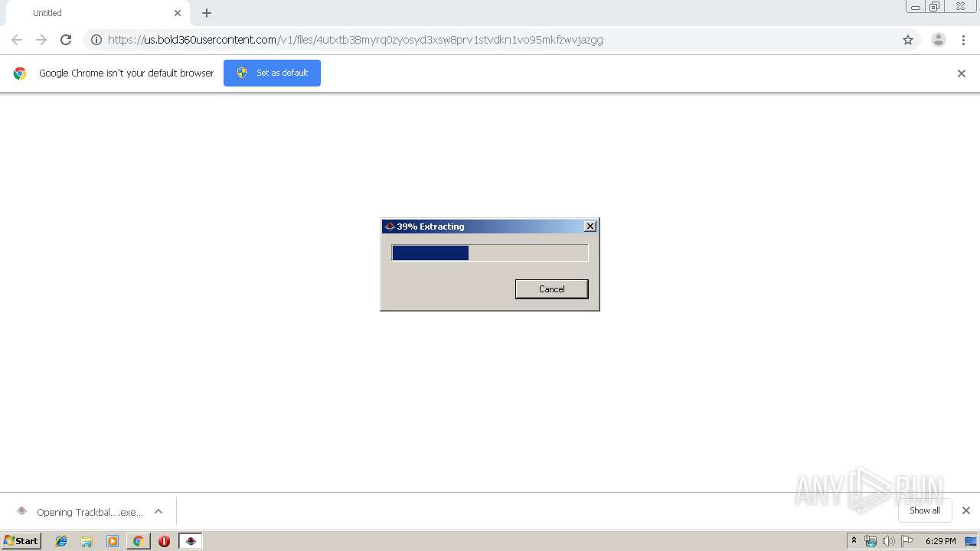
Task: Select the Untitled browser tab
Action: pyautogui.click(x=98, y=13)
